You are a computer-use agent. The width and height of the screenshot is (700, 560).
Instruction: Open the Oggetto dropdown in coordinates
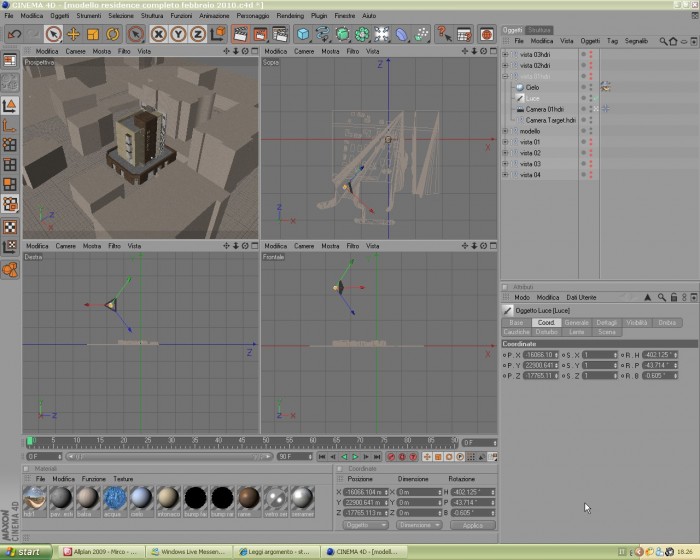[365, 525]
